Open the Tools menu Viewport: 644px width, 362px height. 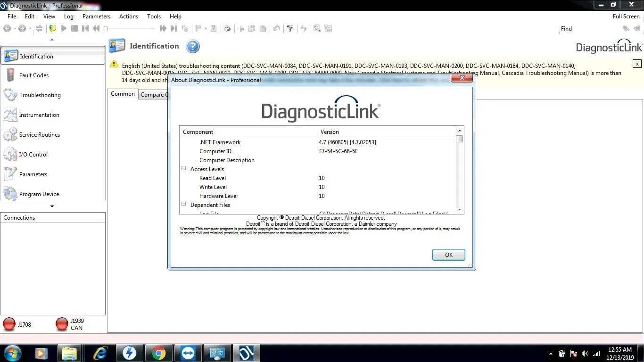tap(154, 16)
